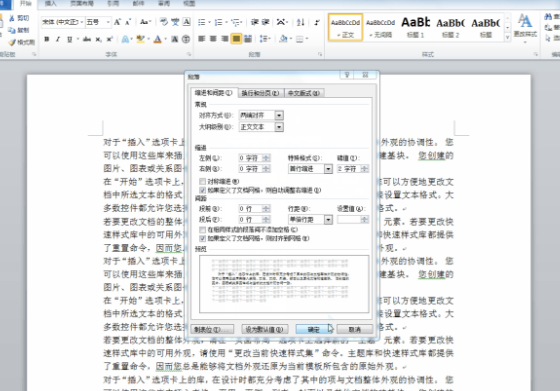Click the Numbering list icon
Viewport: 560px width, 391px height.
(x=218, y=22)
